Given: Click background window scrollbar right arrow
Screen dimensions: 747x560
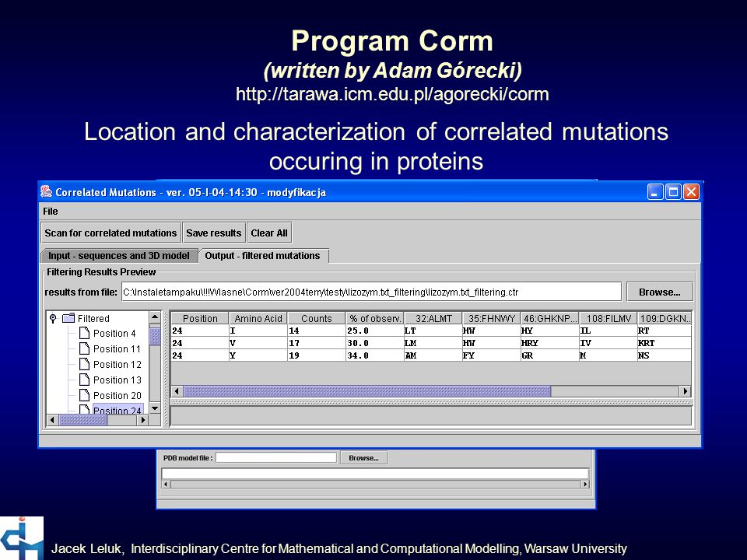Looking at the screenshot, I should click(585, 485).
